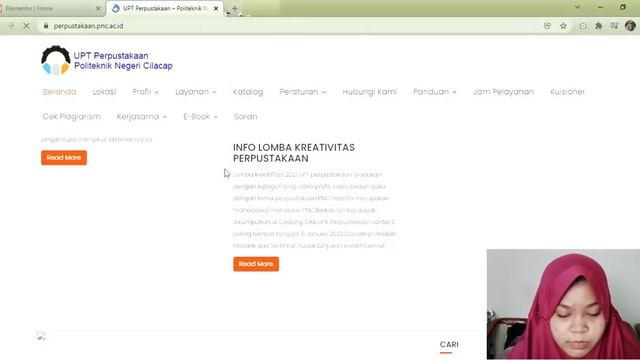640x360 pixels.
Task: Close the UPT Perpustakaan tab
Action: tap(216, 8)
